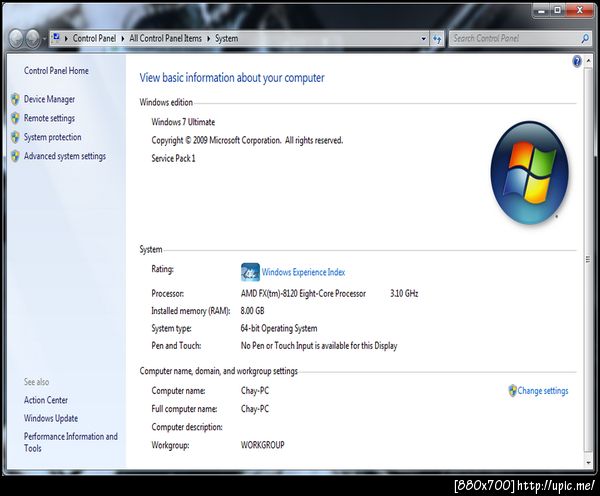Viewport: 600px width, 496px height.
Task: Click the vertical scrollbar thumb
Action: [x=588, y=259]
